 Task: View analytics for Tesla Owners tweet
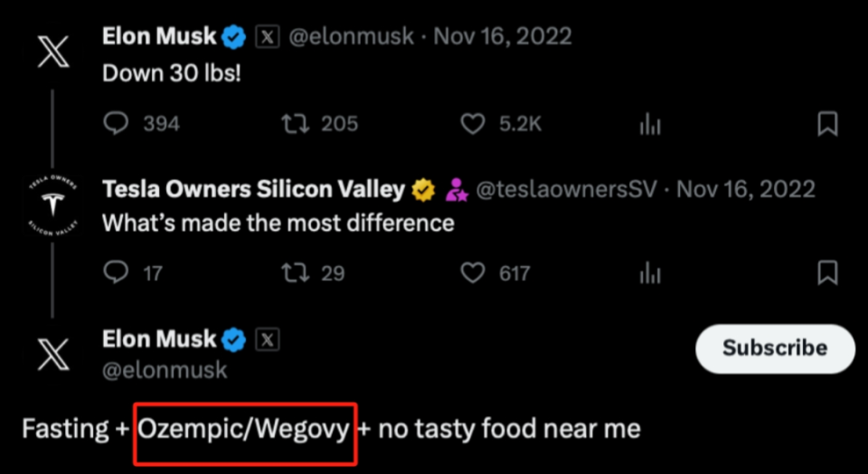(x=650, y=272)
